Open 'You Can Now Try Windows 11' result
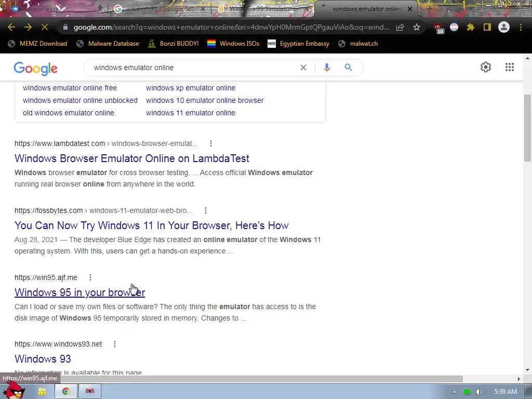 [x=151, y=225]
